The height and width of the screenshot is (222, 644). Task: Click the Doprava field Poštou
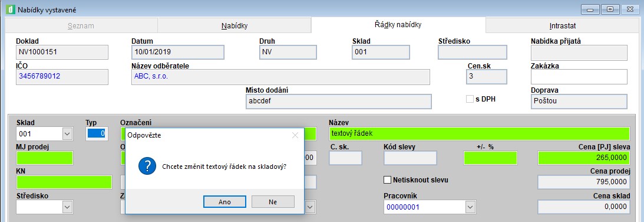point(579,102)
